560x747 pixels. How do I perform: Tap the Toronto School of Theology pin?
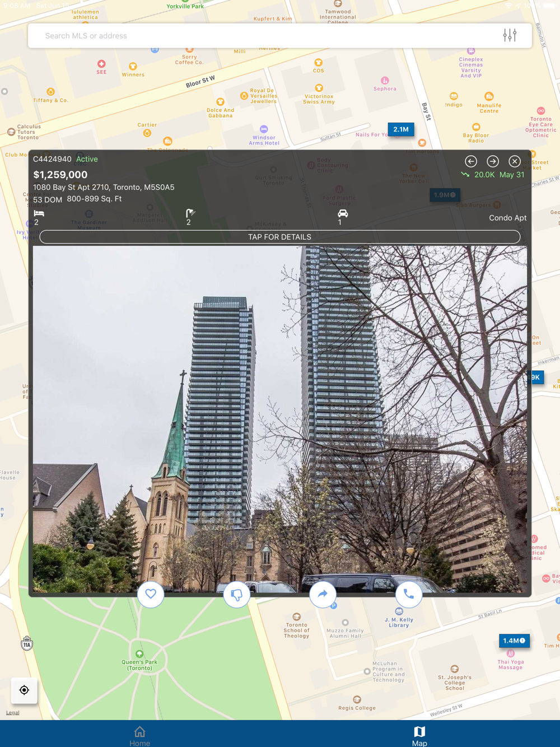[x=297, y=617]
